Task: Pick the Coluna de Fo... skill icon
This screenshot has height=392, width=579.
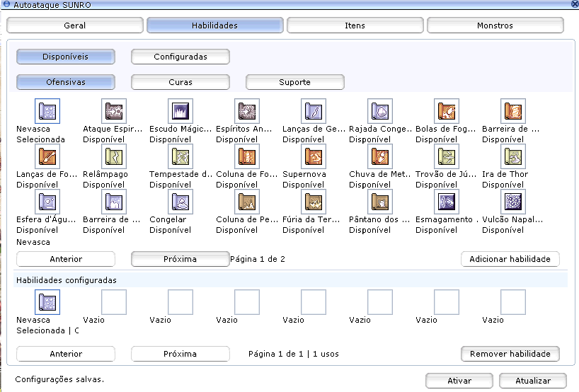Action: pyautogui.click(x=246, y=156)
